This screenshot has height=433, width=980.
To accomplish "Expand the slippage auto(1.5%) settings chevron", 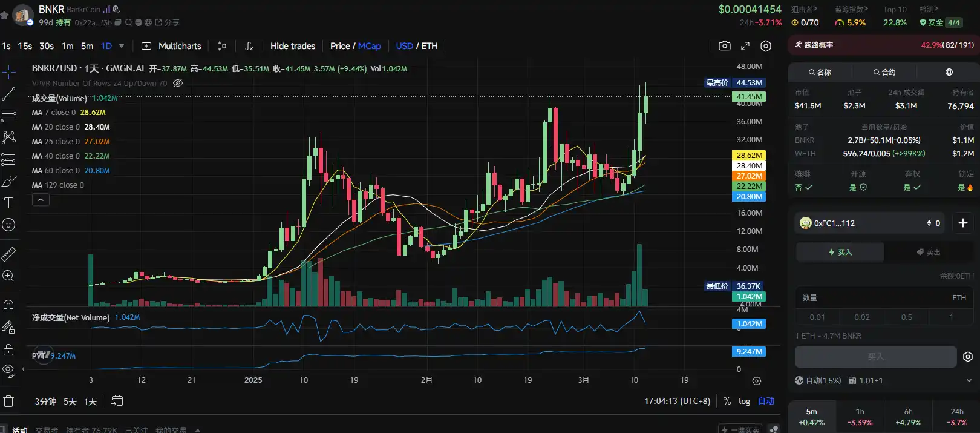I will tap(969, 380).
